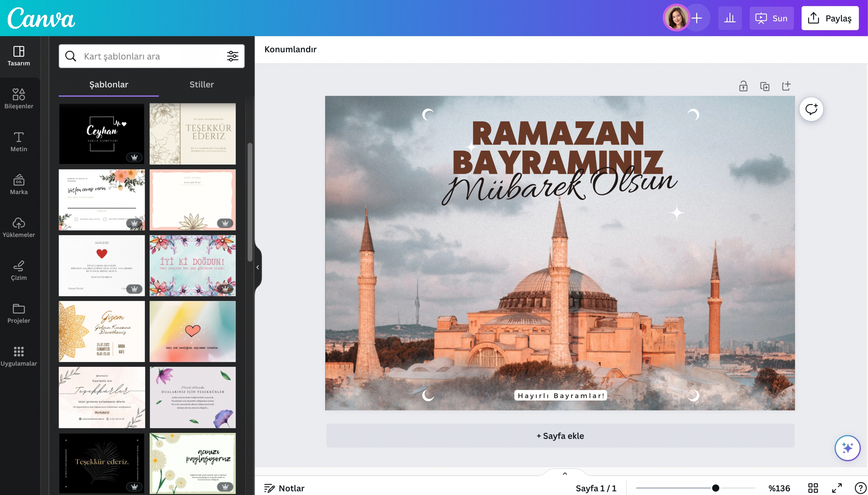868x495 pixels.
Task: Add a comment on the design
Action: (811, 109)
